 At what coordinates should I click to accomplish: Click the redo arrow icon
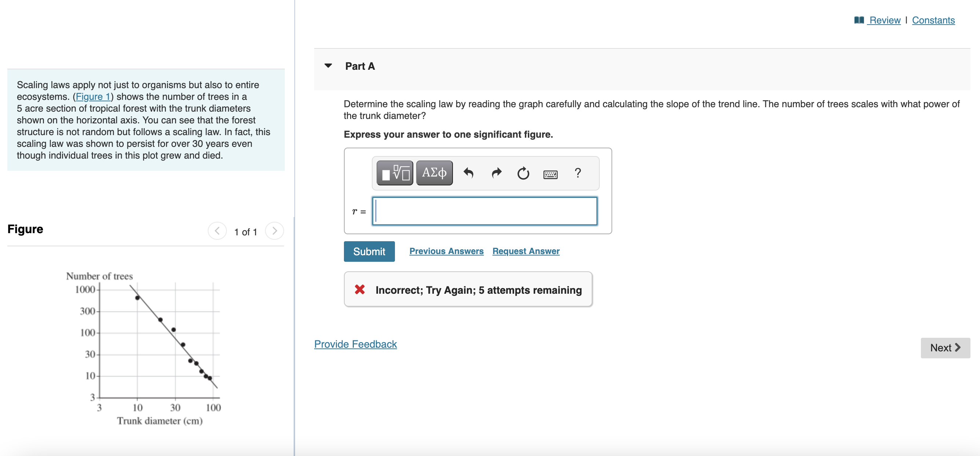click(496, 173)
